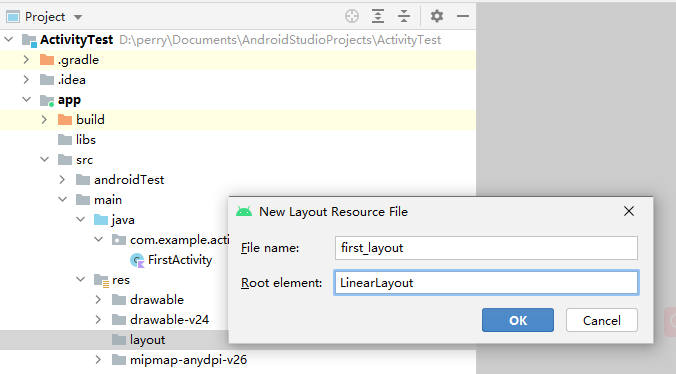This screenshot has width=676, height=374.
Task: Select the ActivityTest project root
Action: coord(238,40)
